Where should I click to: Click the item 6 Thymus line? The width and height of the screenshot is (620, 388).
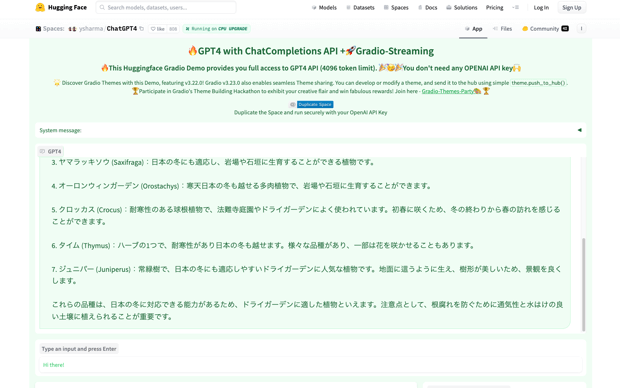[x=263, y=246]
